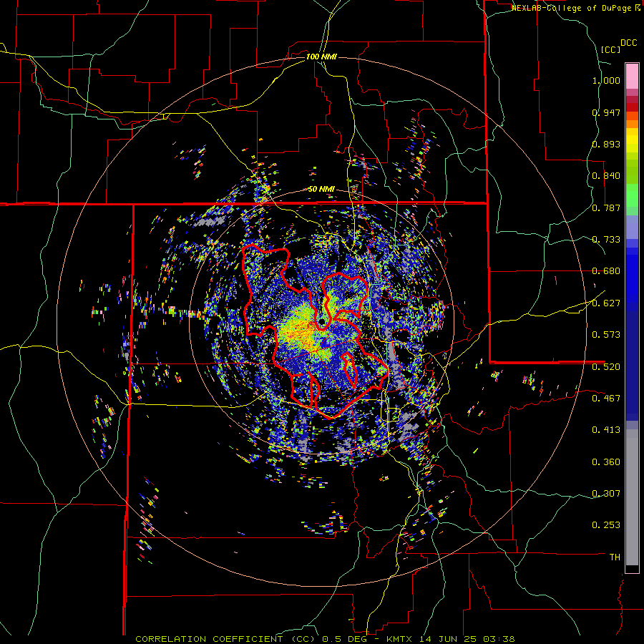Click the Correlation Coefficient KMTX caption
The width and height of the screenshot is (644, 644).
325,639
